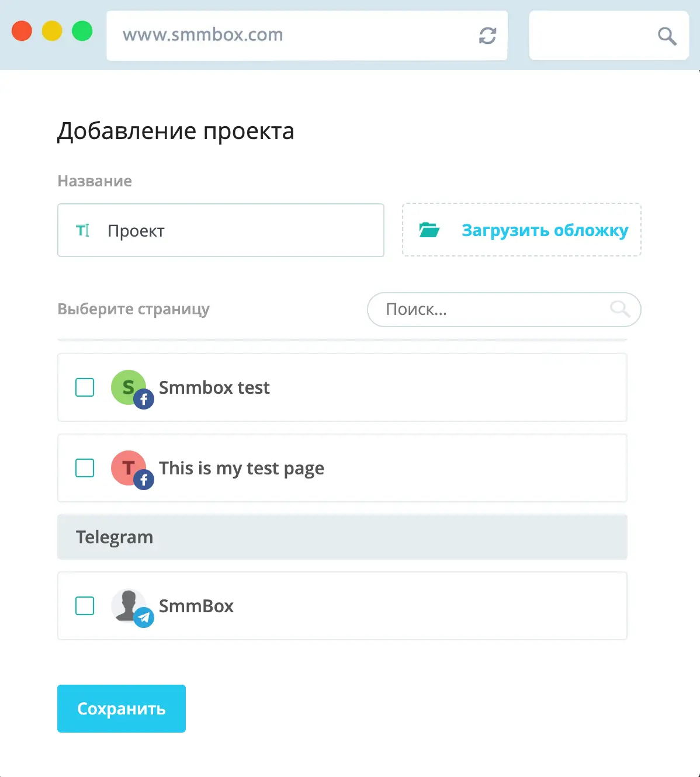This screenshot has height=777, width=700.
Task: Click the magnifier icon in browser search box
Action: pyautogui.click(x=667, y=36)
